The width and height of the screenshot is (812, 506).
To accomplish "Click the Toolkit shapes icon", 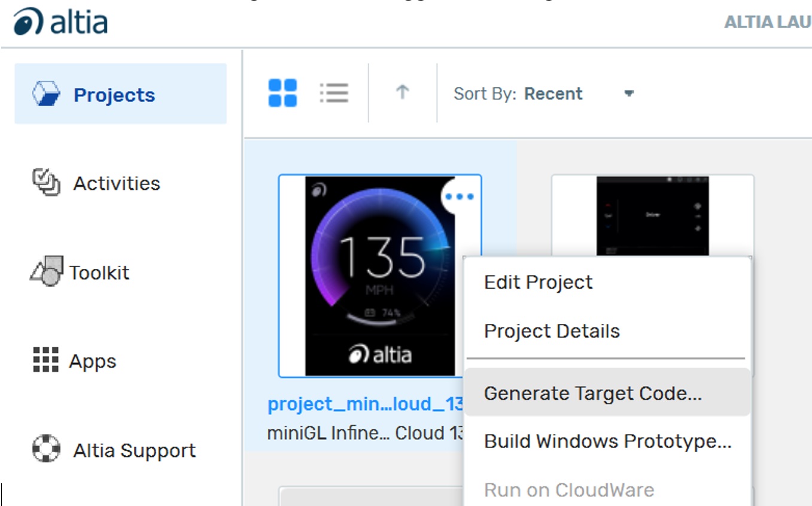I will tap(47, 271).
